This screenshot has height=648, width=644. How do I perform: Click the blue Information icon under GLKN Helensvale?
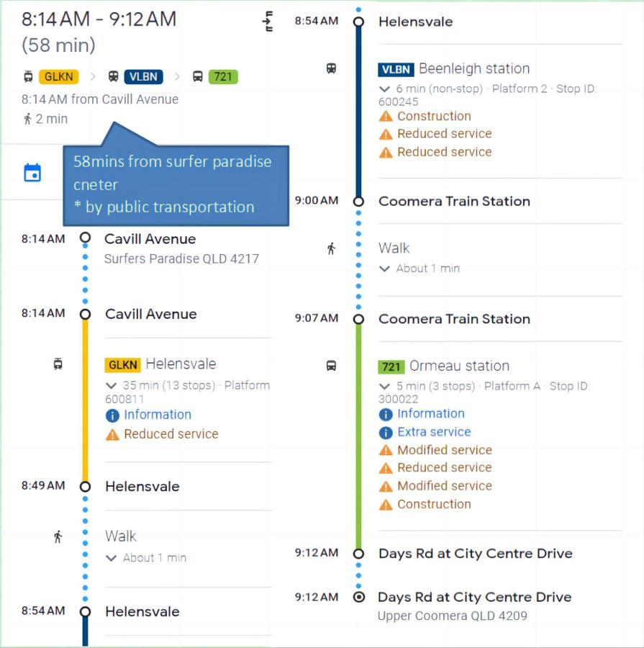pyautogui.click(x=112, y=415)
